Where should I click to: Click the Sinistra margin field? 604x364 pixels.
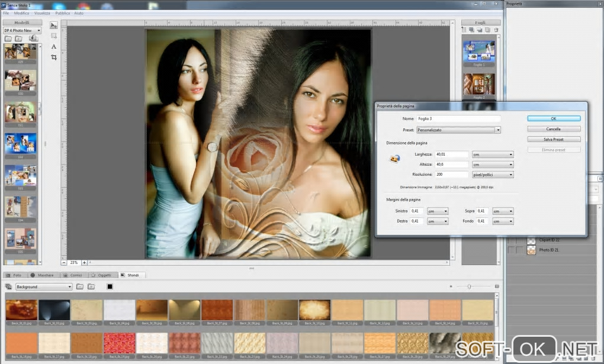point(417,211)
